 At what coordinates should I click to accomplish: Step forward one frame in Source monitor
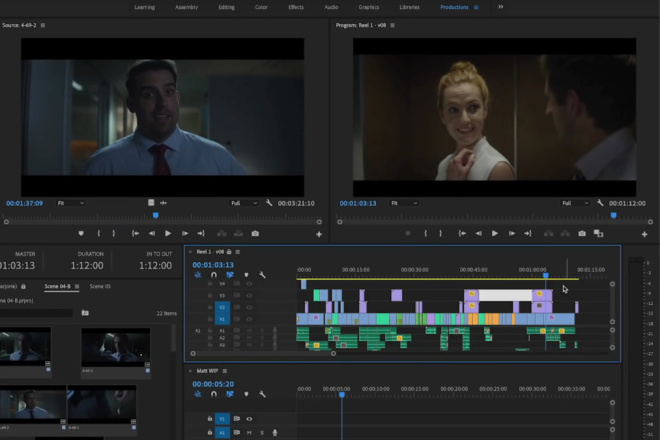(185, 234)
